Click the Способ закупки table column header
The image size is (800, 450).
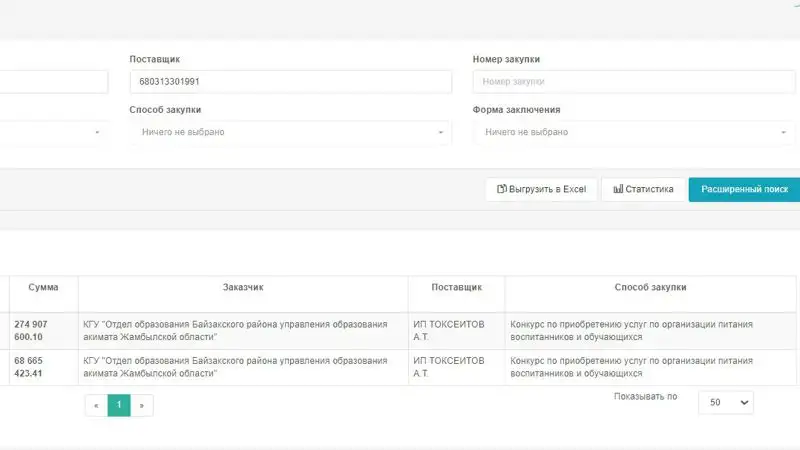point(650,288)
